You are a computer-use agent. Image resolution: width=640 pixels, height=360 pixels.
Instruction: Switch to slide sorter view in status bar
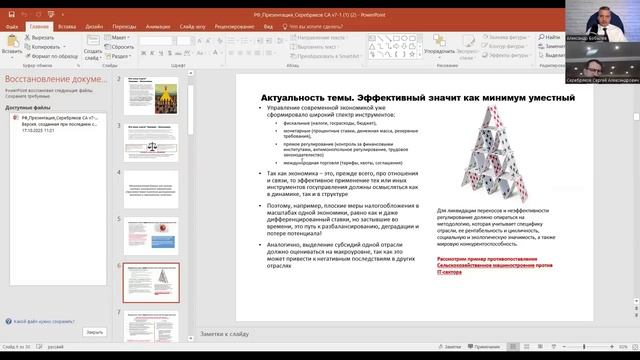pos(527,347)
